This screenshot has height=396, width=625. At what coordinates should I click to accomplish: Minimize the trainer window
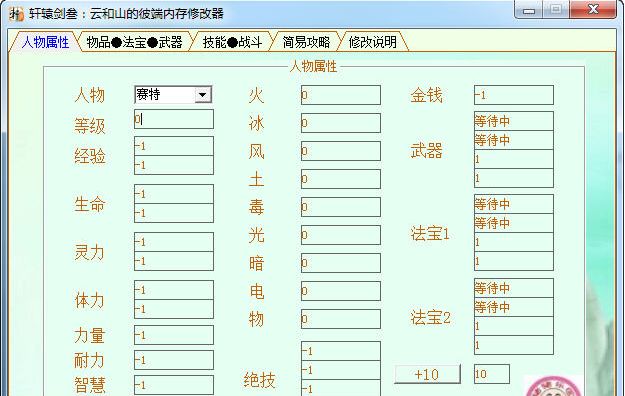(x=529, y=10)
